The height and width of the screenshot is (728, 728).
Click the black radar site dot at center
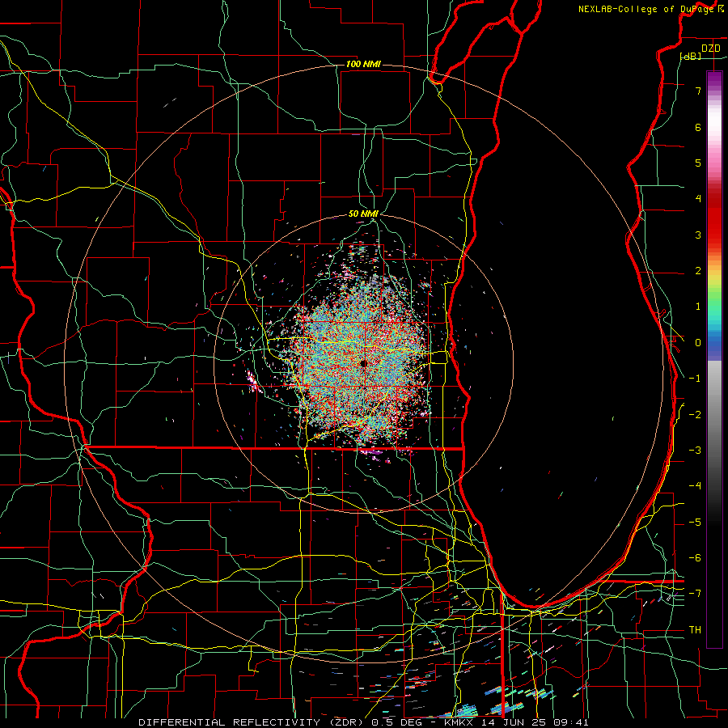point(363,363)
